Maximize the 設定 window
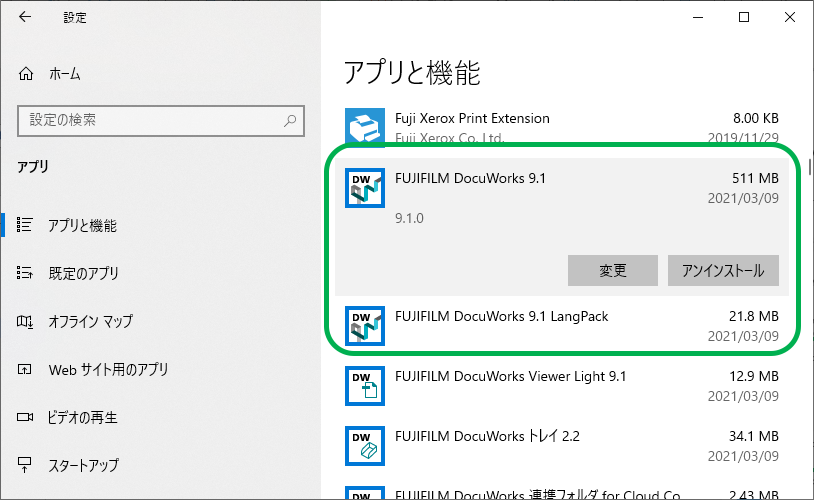The image size is (814, 500). click(744, 17)
